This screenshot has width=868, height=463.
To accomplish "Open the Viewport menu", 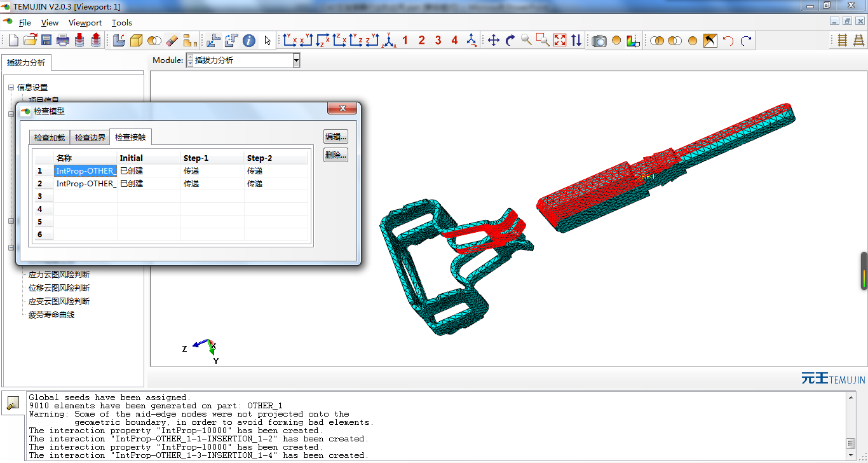I will [85, 22].
